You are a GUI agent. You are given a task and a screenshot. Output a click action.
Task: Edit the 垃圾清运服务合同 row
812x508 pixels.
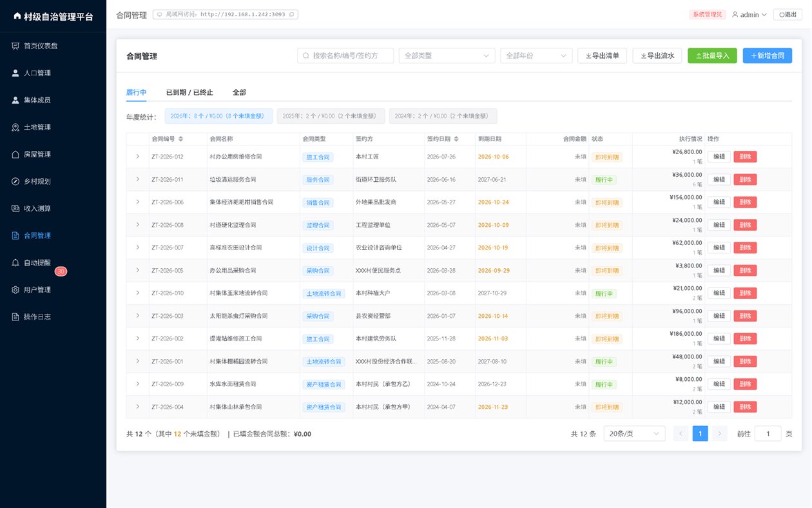[719, 179]
